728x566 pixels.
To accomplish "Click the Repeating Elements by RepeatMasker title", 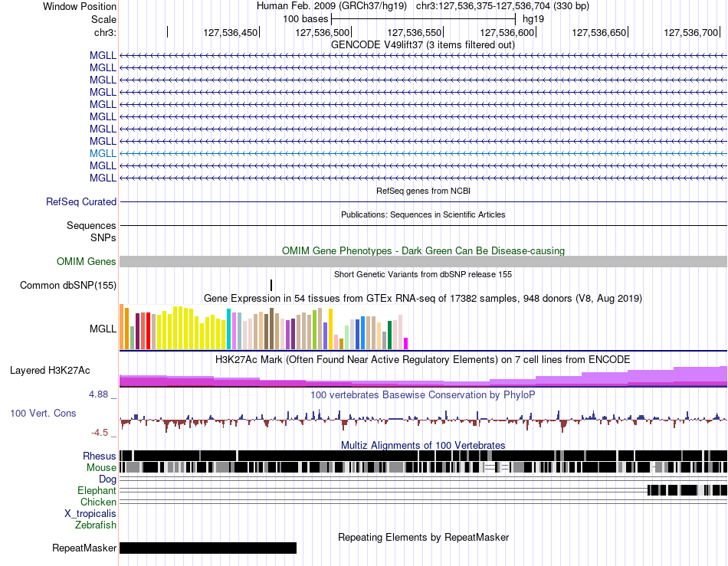I will (x=424, y=537).
